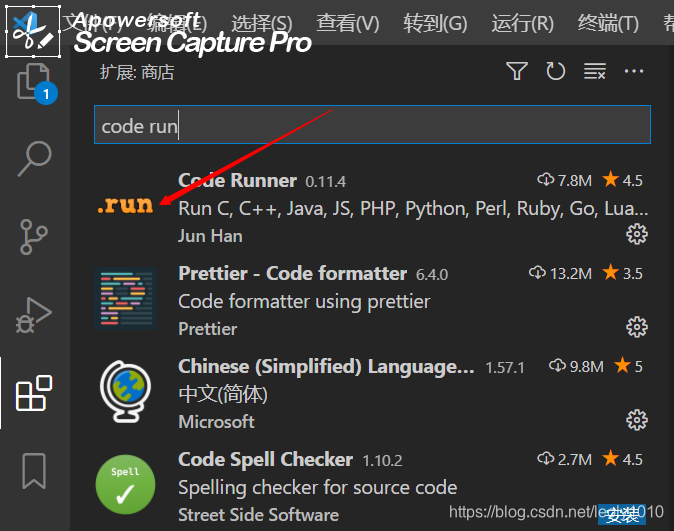Click the Chinese Language Pack globe logo
This screenshot has width=674, height=531.
coord(126,391)
